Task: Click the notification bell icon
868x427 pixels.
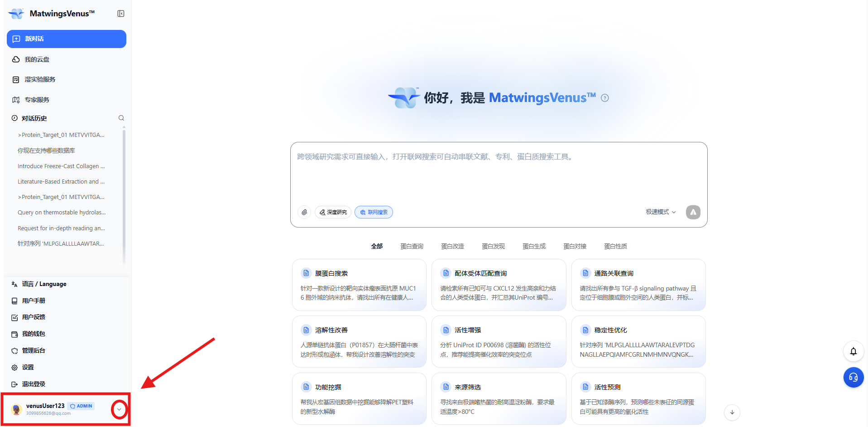Action: (854, 351)
